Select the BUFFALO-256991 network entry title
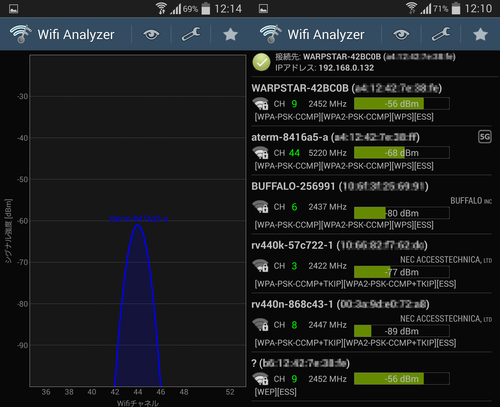 340,186
